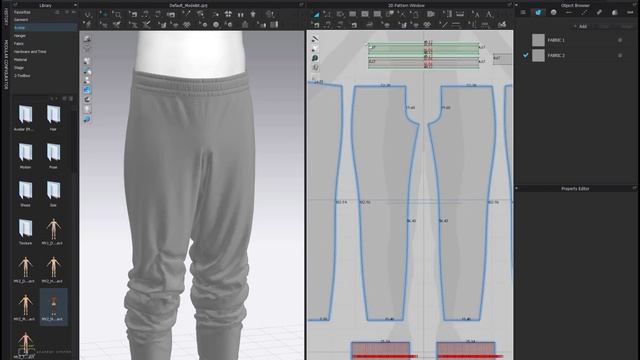Open the HISTORY side tab
The width and height of the screenshot is (640, 360).
(6, 17)
